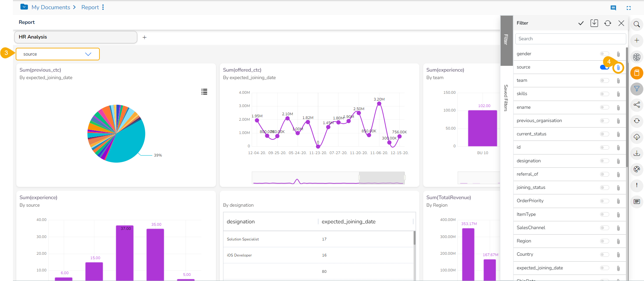Click the paperclip icon next to gender
This screenshot has height=281, width=644.
click(618, 54)
